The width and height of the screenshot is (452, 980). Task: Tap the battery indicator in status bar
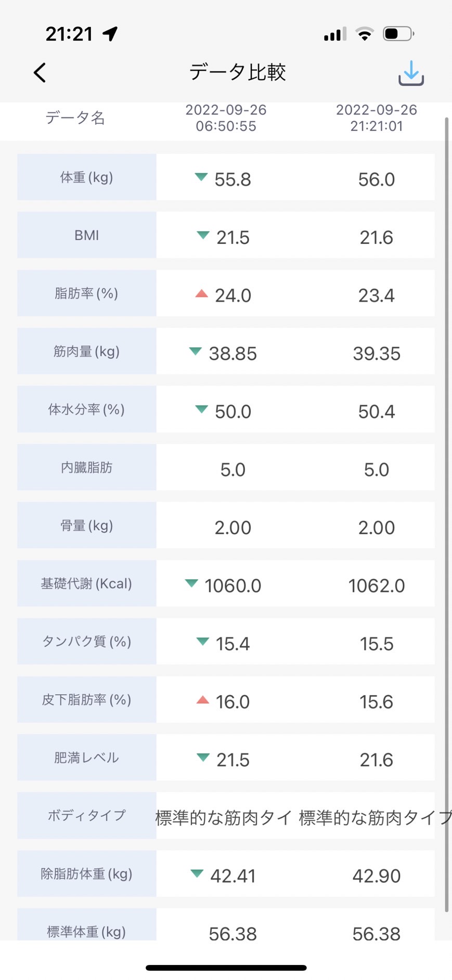[398, 34]
